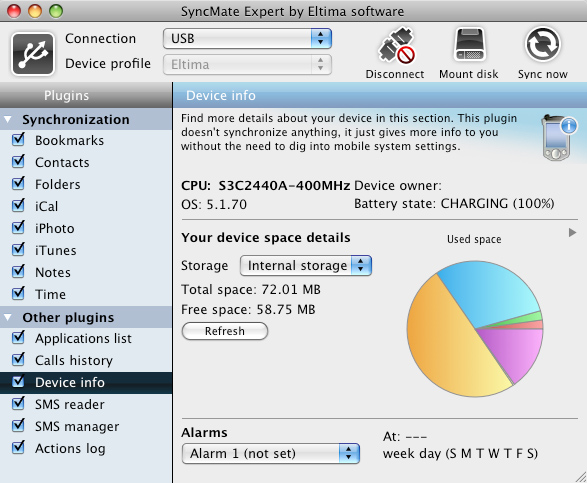Click the Refresh button

click(x=225, y=331)
